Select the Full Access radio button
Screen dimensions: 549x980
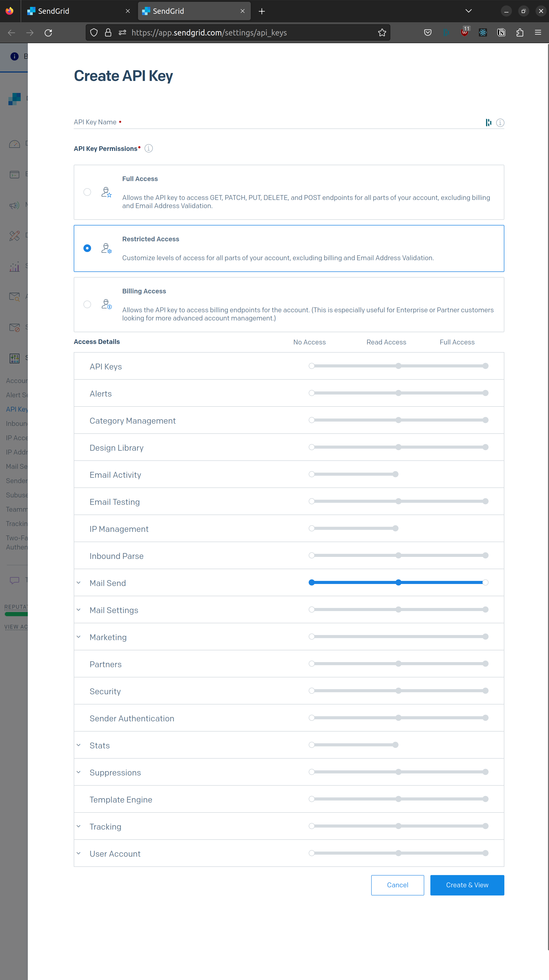87,192
